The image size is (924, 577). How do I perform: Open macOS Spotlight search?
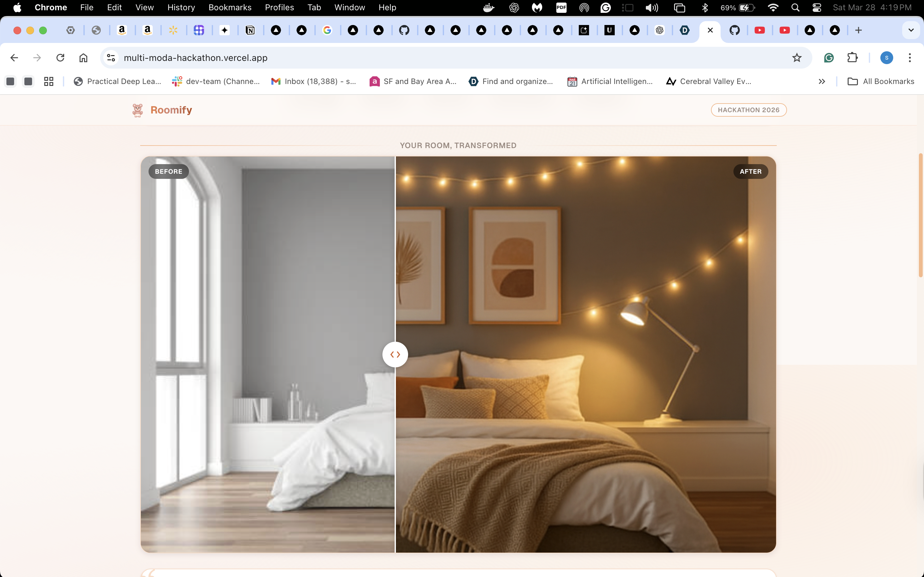[795, 8]
